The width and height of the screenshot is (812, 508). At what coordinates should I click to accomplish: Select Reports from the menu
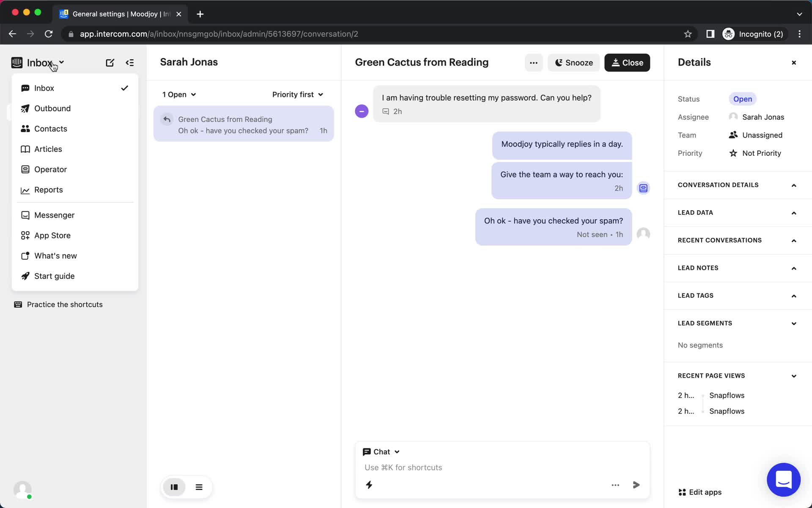[48, 190]
